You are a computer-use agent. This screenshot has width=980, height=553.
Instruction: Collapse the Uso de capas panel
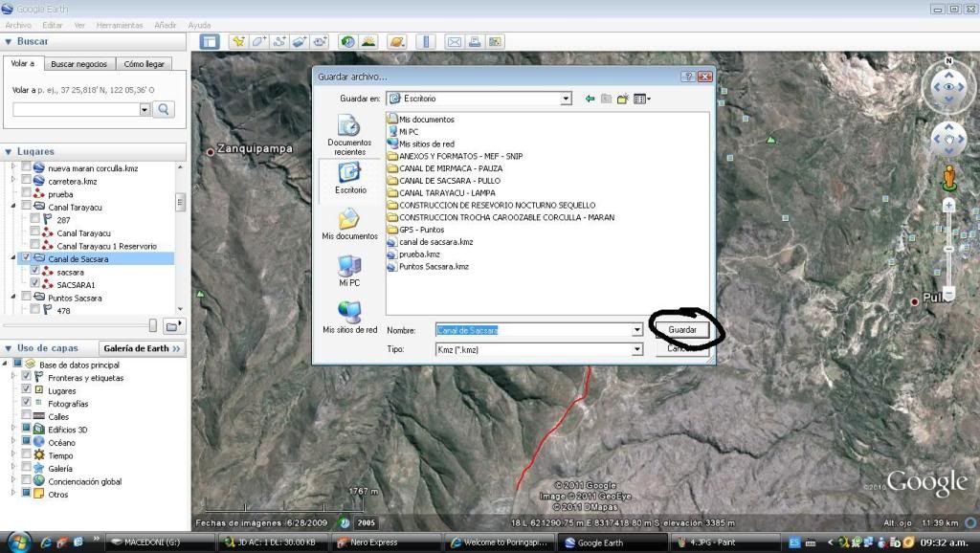pyautogui.click(x=8, y=348)
